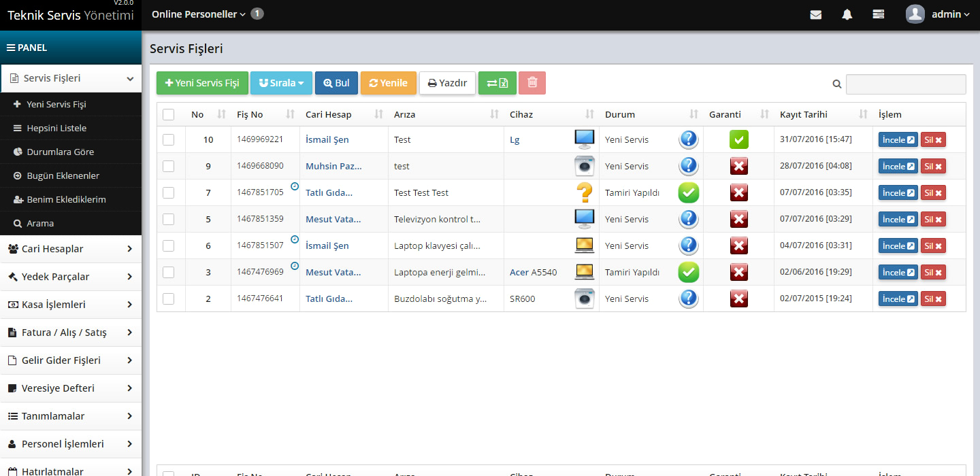
Task: Expand Tanımlamalar sidebar section
Action: (71, 416)
